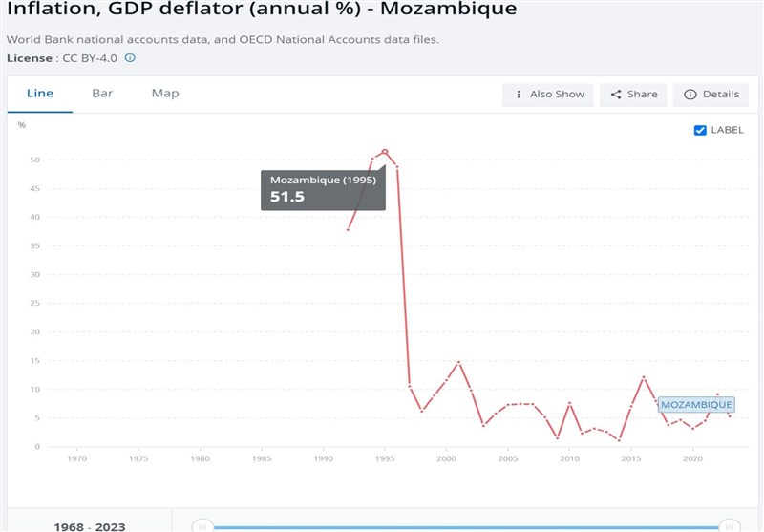Open the Map view tab
764x532 pixels.
165,94
